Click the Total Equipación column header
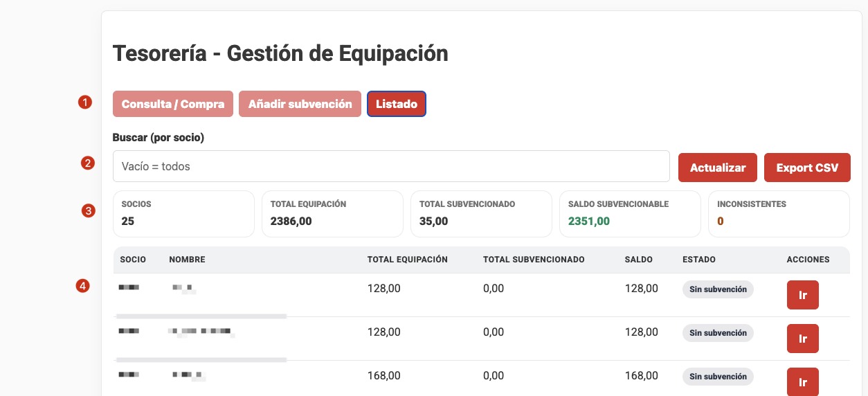868x396 pixels. click(x=407, y=260)
